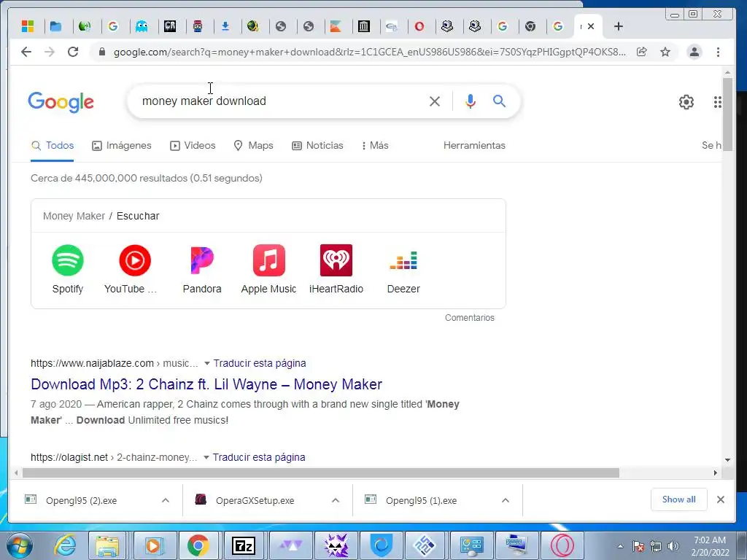Screen dimensions: 747x560
Task: Reload the current Google page
Action: 73,52
